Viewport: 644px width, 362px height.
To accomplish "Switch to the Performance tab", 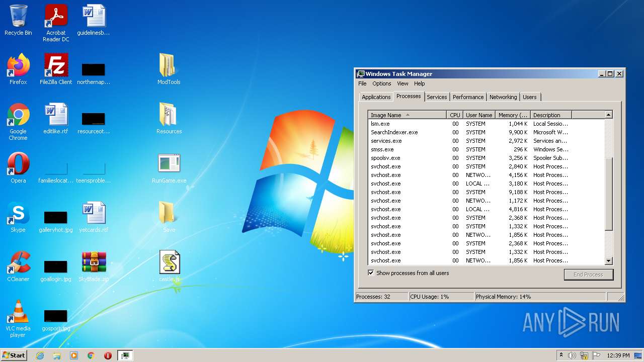I will [x=468, y=97].
